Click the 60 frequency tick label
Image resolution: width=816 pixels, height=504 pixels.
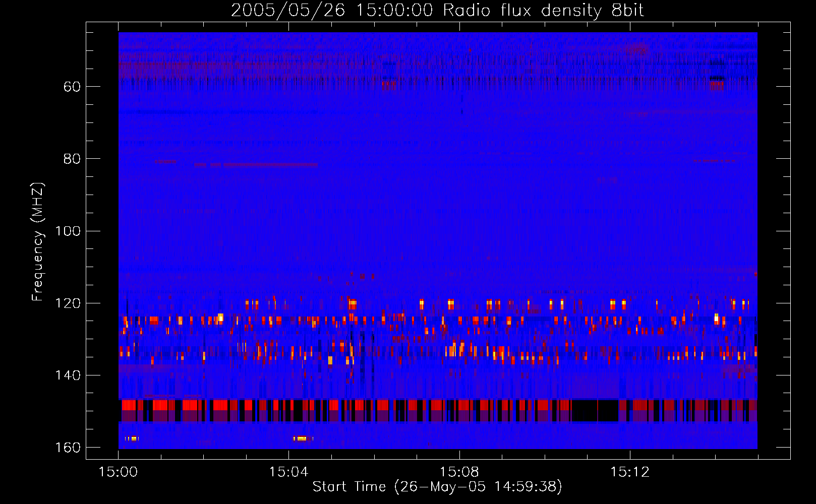(72, 87)
